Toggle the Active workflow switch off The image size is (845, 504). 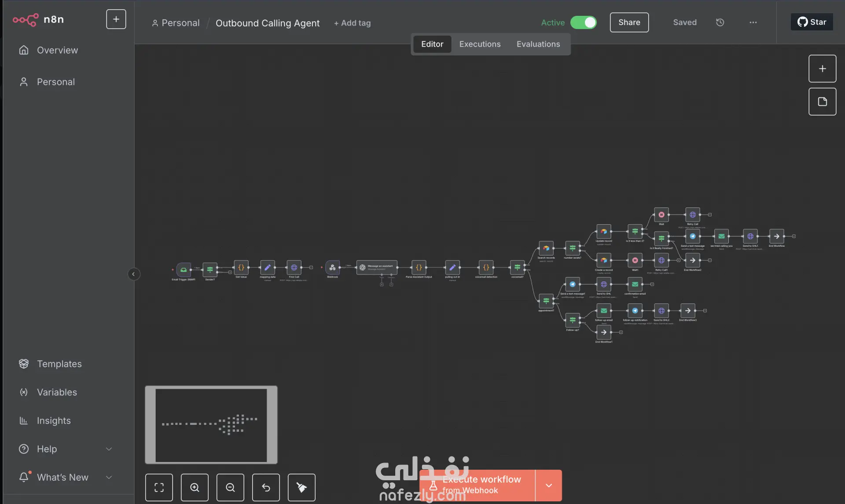coord(584,22)
